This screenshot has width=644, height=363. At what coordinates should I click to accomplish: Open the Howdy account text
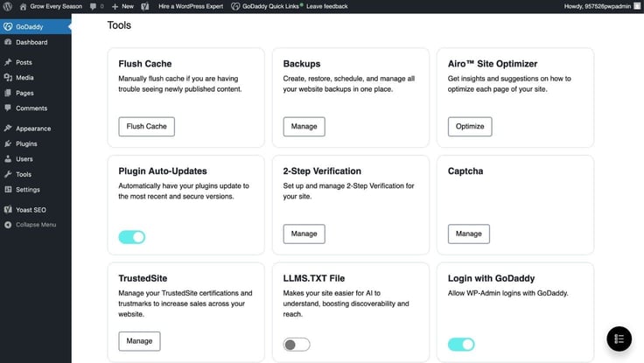[x=597, y=7]
